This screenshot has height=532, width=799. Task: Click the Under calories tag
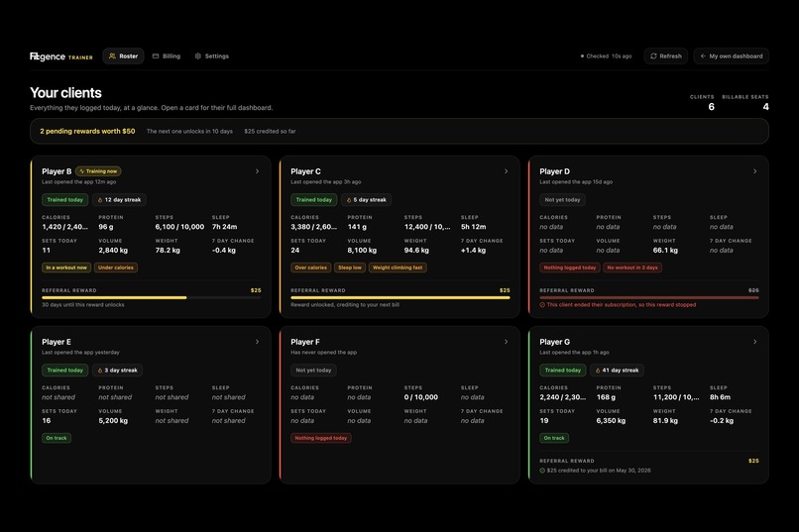coord(116,267)
